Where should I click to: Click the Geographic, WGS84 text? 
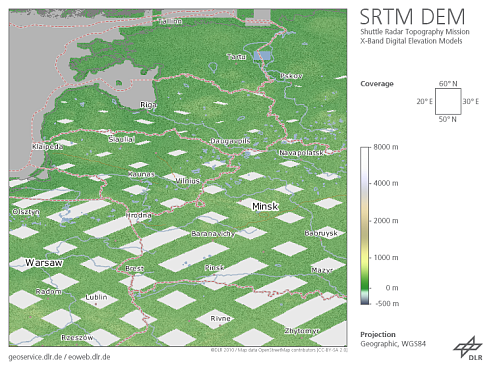393,344
